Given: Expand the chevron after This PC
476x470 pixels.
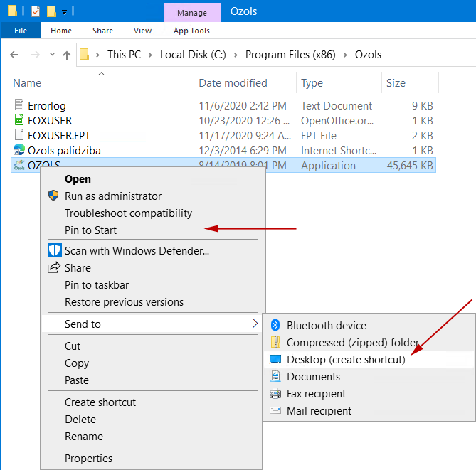Looking at the screenshot, I should [x=150, y=55].
